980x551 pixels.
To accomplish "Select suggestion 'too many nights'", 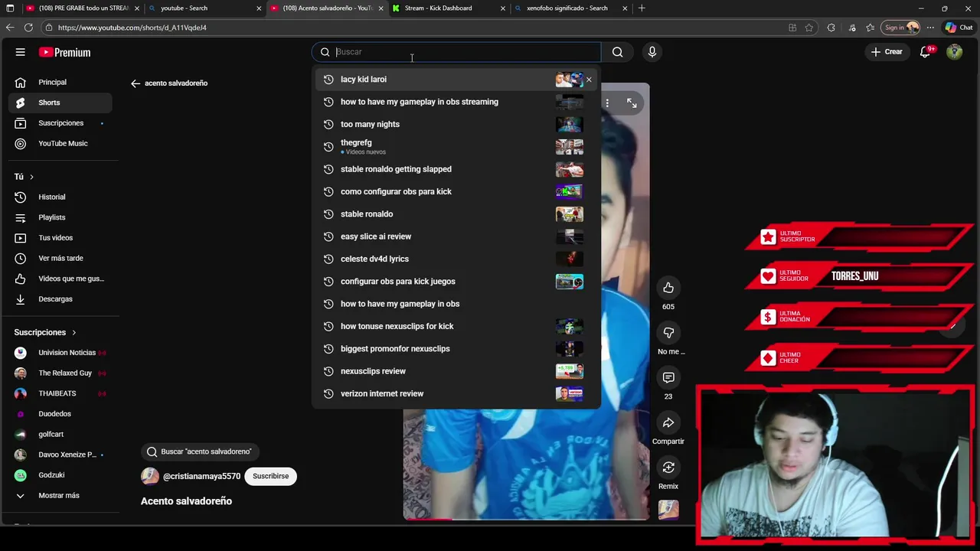I will (x=456, y=124).
